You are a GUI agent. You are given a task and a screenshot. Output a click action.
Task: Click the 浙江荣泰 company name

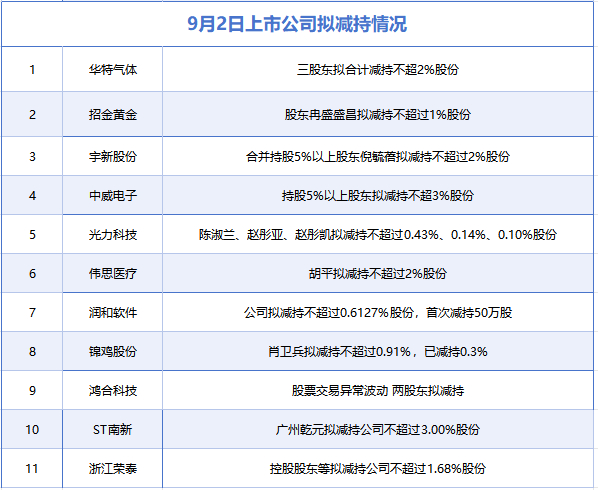pos(113,468)
